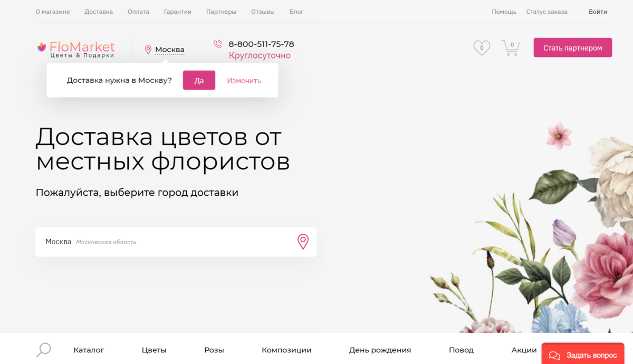Open the wishlist heart icon
The width and height of the screenshot is (633, 364).
click(481, 47)
